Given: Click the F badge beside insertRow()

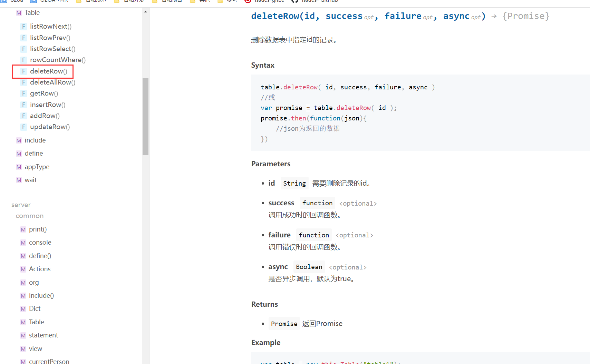Looking at the screenshot, I should tap(23, 105).
